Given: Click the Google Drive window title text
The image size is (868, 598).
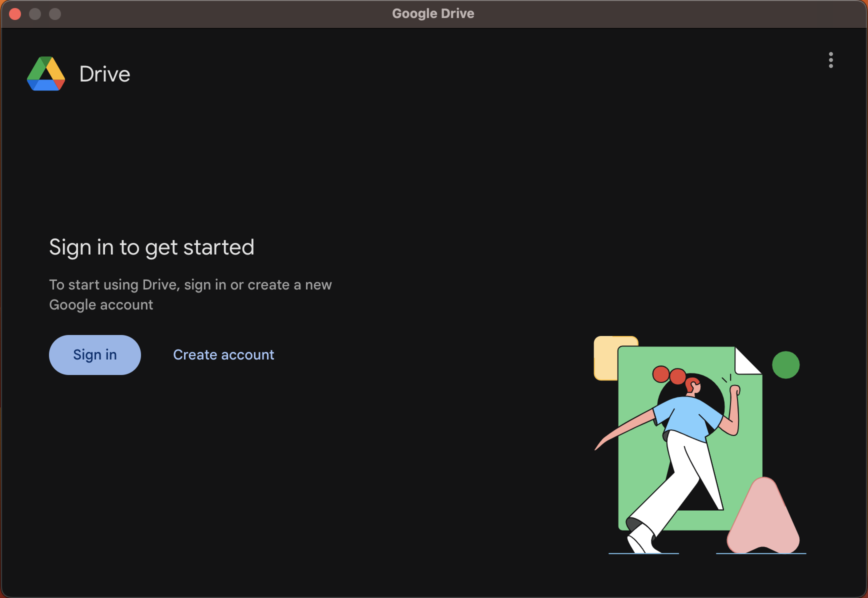Looking at the screenshot, I should [433, 13].
